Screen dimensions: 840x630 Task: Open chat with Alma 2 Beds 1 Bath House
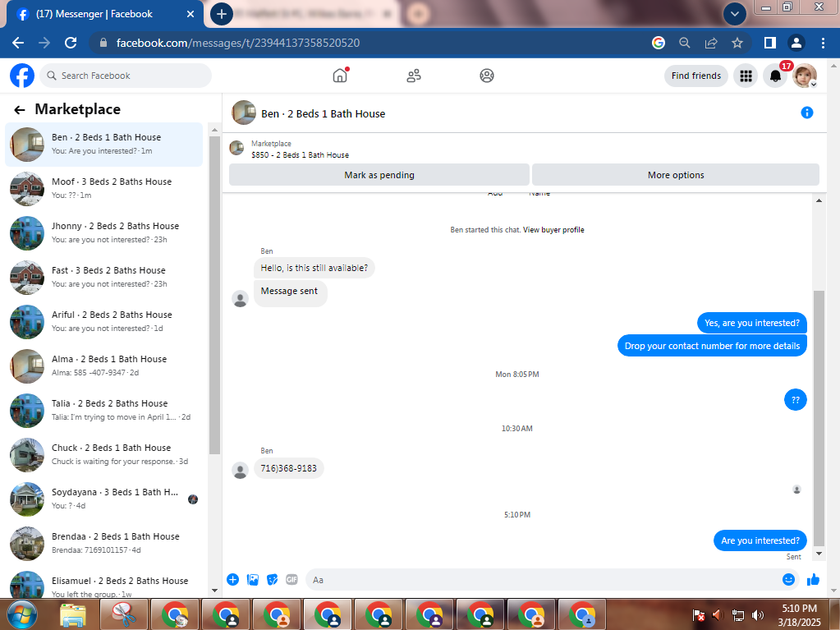[104, 366]
